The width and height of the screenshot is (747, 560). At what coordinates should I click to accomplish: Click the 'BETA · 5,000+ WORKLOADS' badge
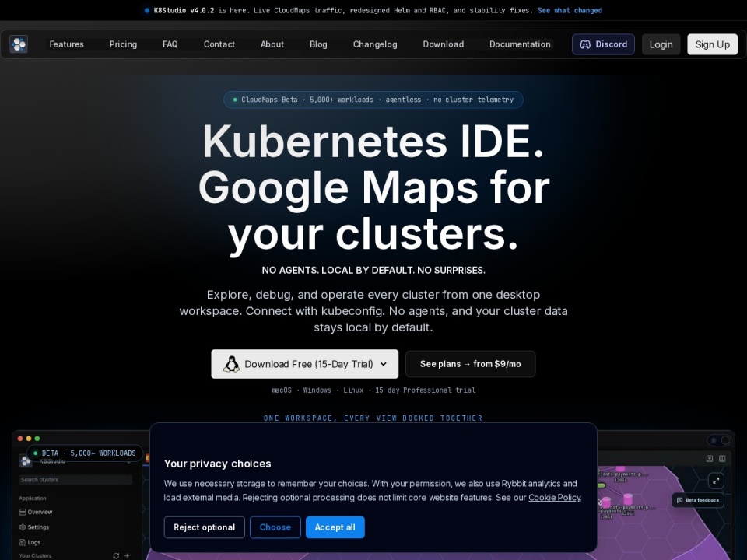click(84, 453)
